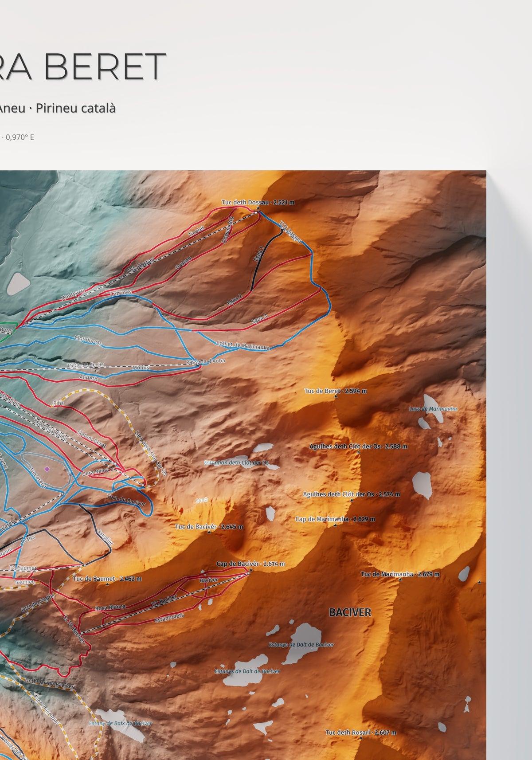Viewport: 532px width, 760px height.
Task: Click the "Lacs deth Clòt der Os" route label
Action: point(151,453)
